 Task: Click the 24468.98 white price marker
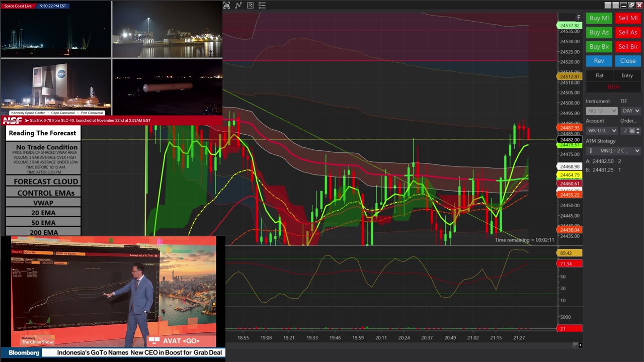570,166
